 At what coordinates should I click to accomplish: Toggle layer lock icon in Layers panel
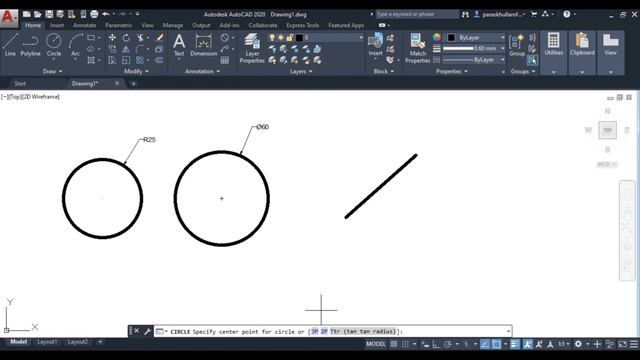[289, 38]
